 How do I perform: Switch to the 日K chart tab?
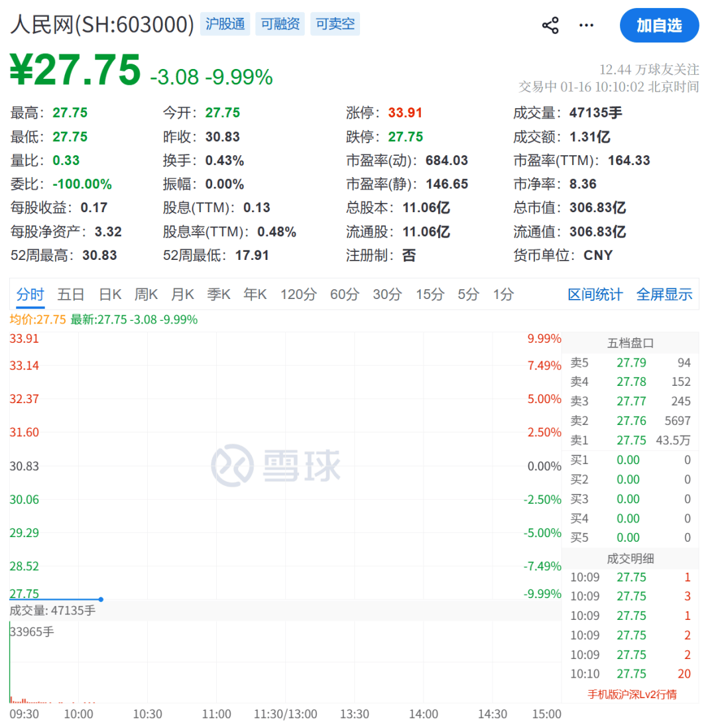pos(110,294)
